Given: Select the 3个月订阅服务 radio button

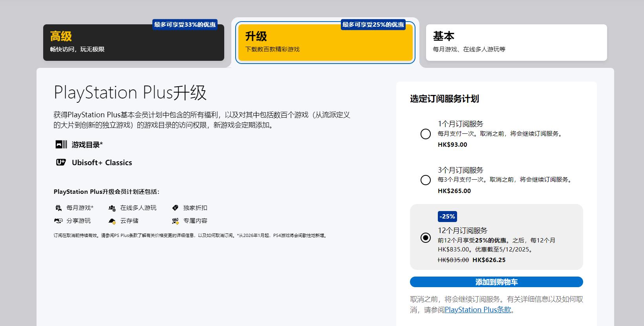Looking at the screenshot, I should coord(425,180).
